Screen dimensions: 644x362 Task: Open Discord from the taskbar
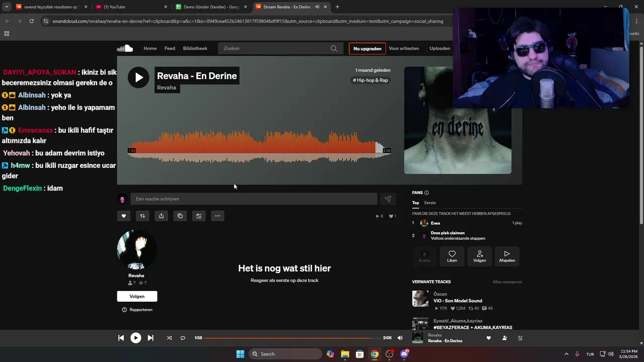[404, 354]
